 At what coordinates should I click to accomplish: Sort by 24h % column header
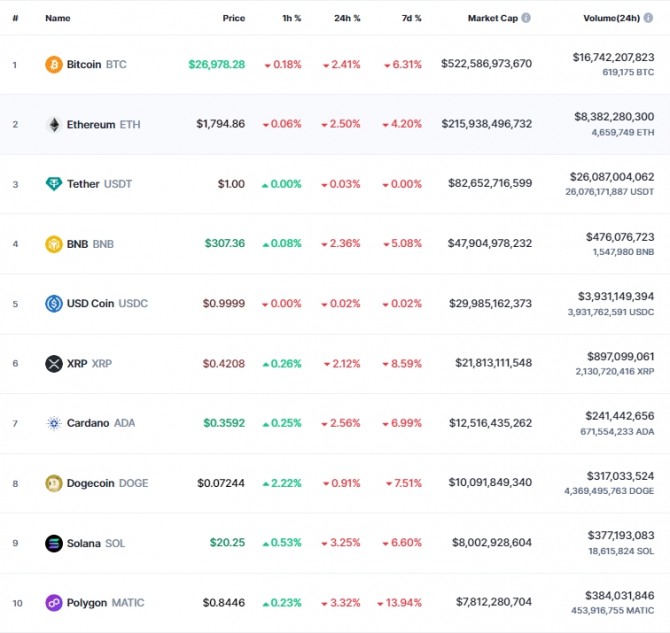347,18
